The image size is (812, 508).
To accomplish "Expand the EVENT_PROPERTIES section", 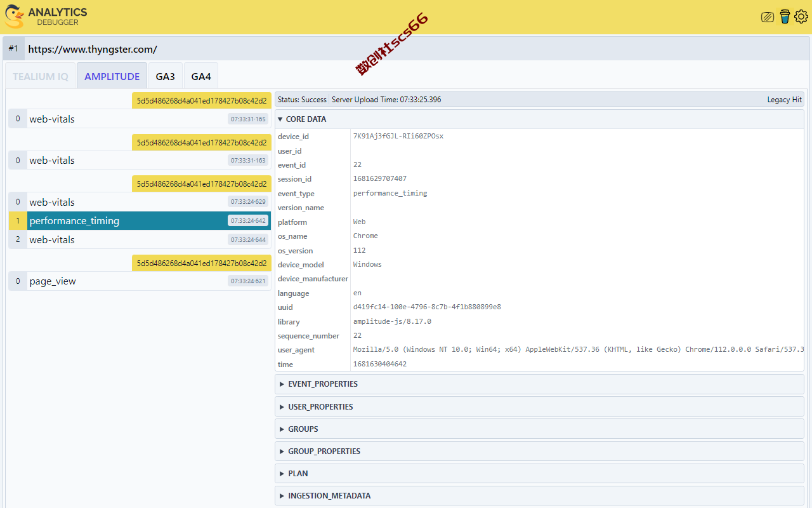I will point(539,384).
